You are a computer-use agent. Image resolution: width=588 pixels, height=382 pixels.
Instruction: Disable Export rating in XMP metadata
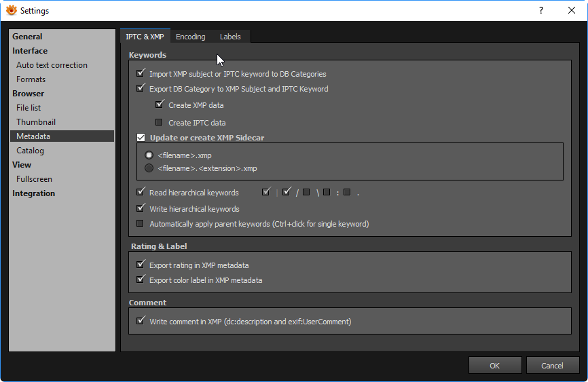[x=141, y=265]
